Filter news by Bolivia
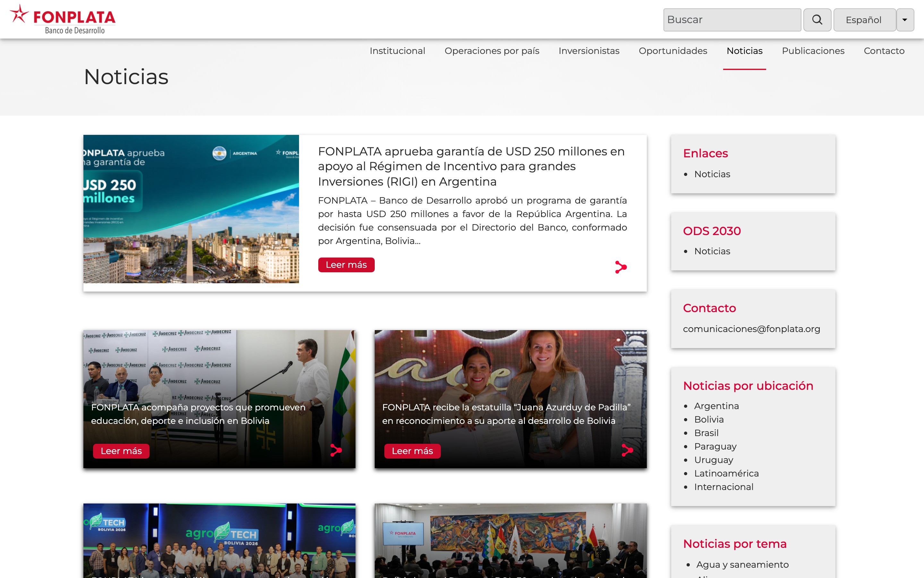This screenshot has width=924, height=578. (709, 419)
